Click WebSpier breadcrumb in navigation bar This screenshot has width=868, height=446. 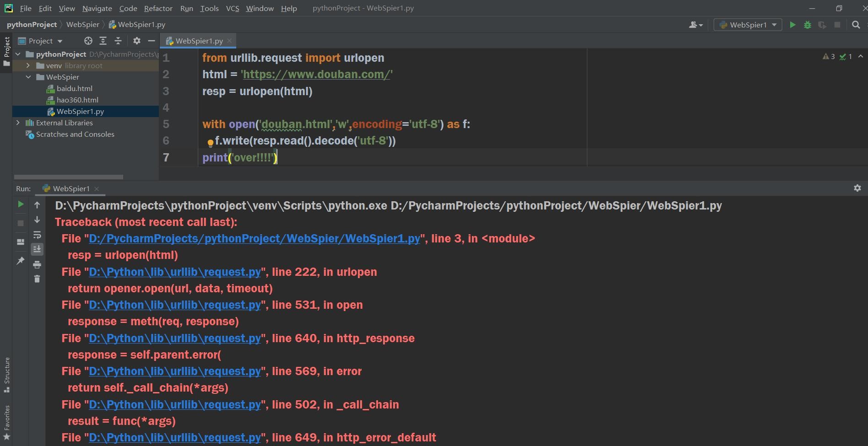click(x=83, y=24)
